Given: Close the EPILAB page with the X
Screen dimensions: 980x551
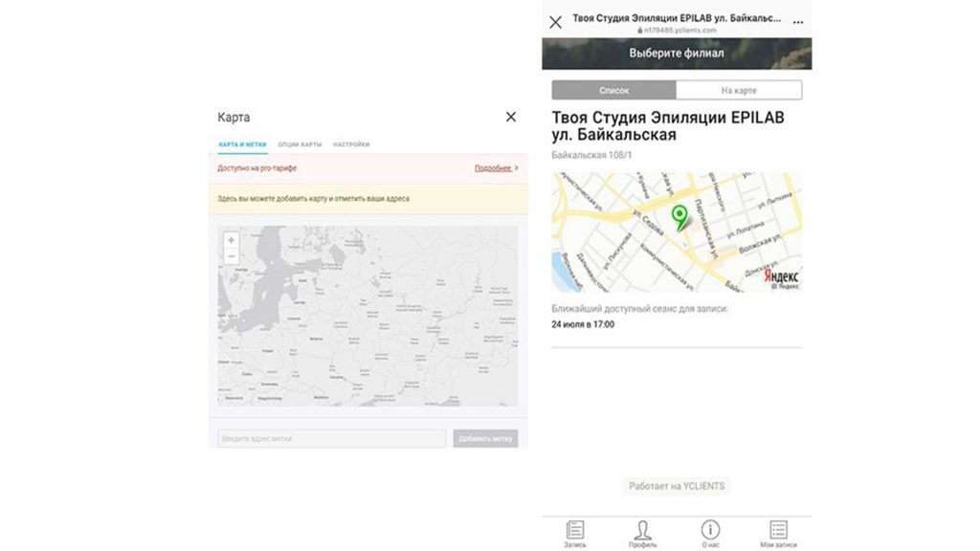Looking at the screenshot, I should tap(555, 23).
